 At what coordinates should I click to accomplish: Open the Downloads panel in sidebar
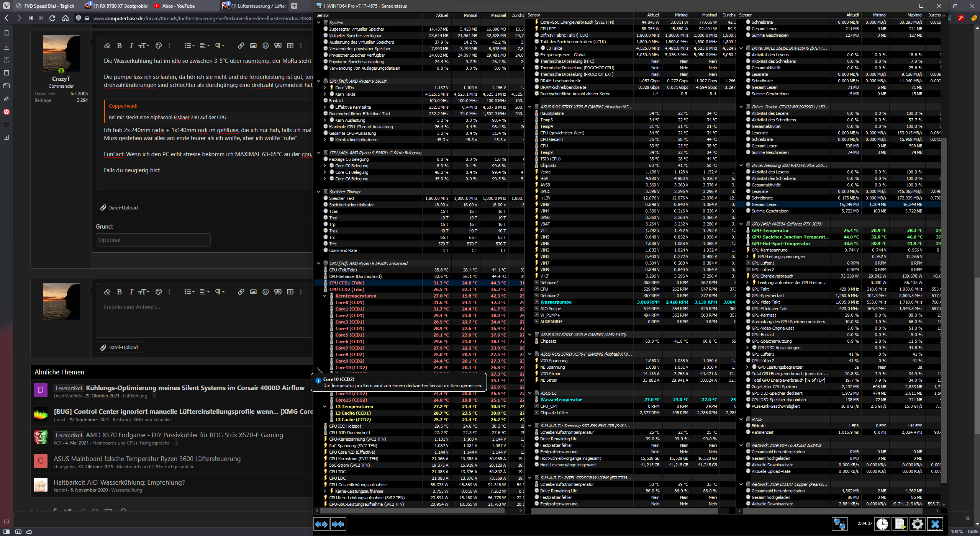pyautogui.click(x=7, y=47)
